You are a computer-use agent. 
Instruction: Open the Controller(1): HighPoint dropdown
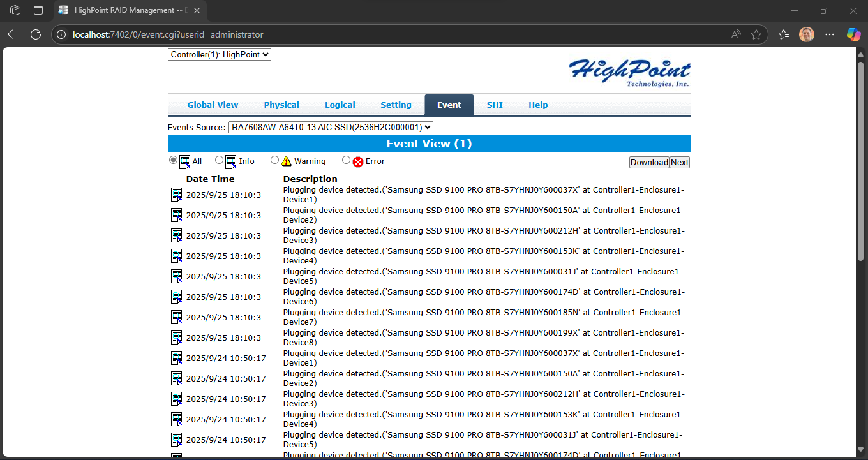(219, 54)
